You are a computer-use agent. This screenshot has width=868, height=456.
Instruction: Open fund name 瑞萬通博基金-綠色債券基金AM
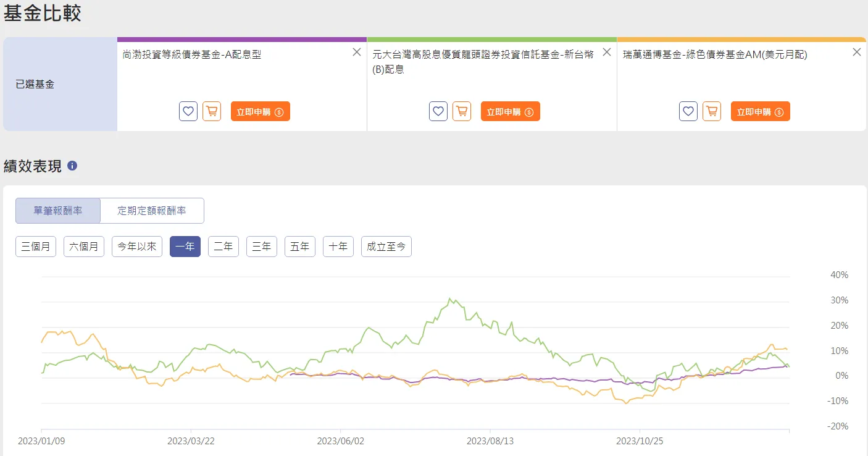[x=715, y=54]
